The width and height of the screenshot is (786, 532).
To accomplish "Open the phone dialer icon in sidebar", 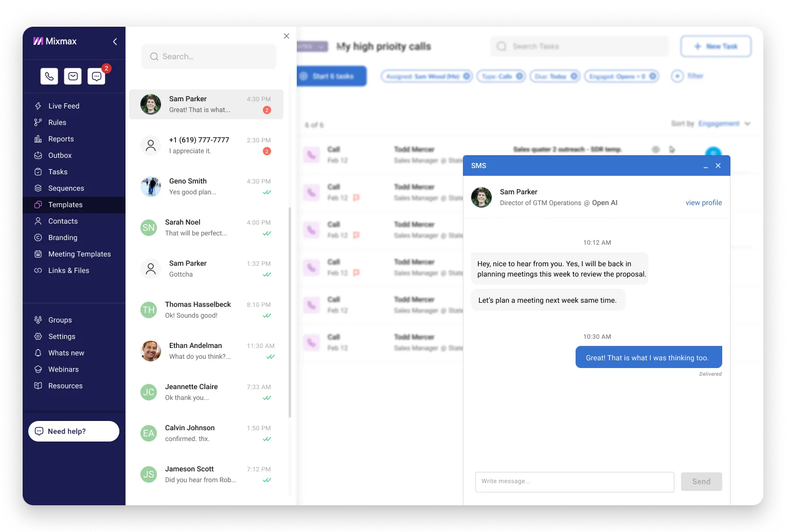I will 49,76.
